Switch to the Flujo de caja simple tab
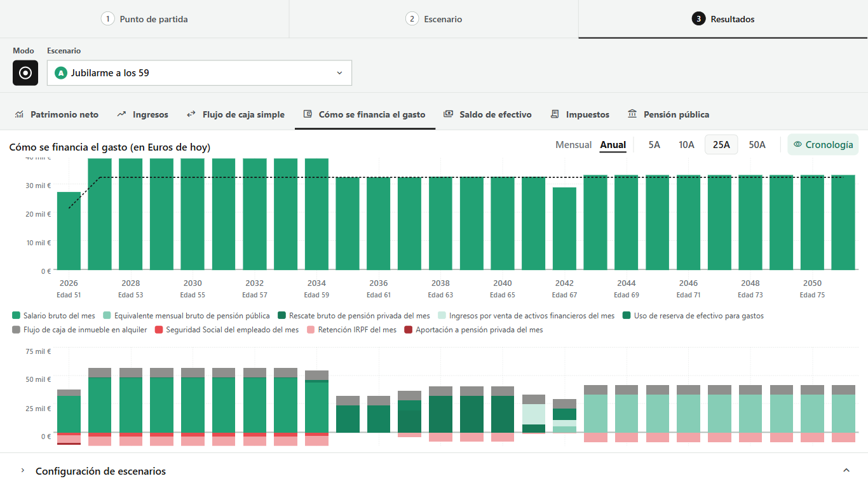The height and width of the screenshot is (488, 868). [235, 114]
